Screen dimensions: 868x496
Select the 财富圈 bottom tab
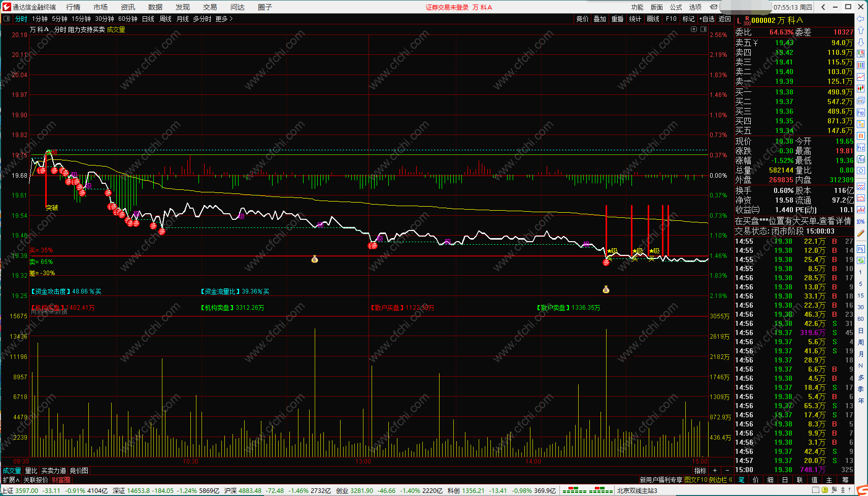[61, 480]
